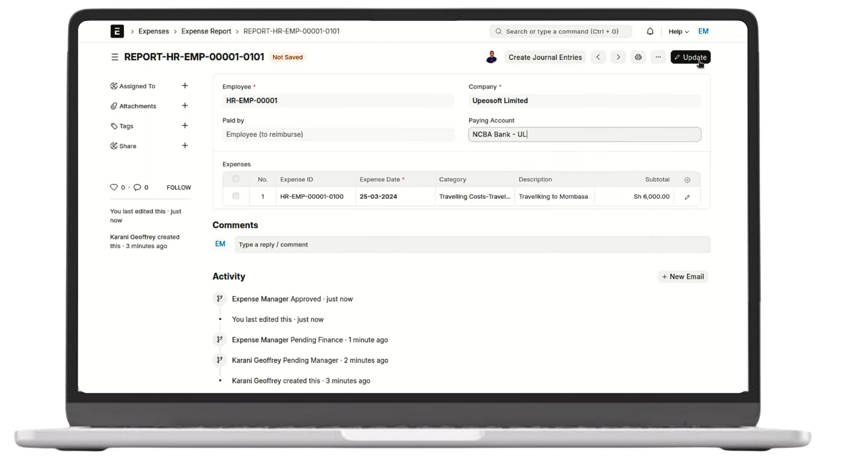The image size is (868, 456).
Task: Click the print icon in toolbar
Action: (x=638, y=57)
